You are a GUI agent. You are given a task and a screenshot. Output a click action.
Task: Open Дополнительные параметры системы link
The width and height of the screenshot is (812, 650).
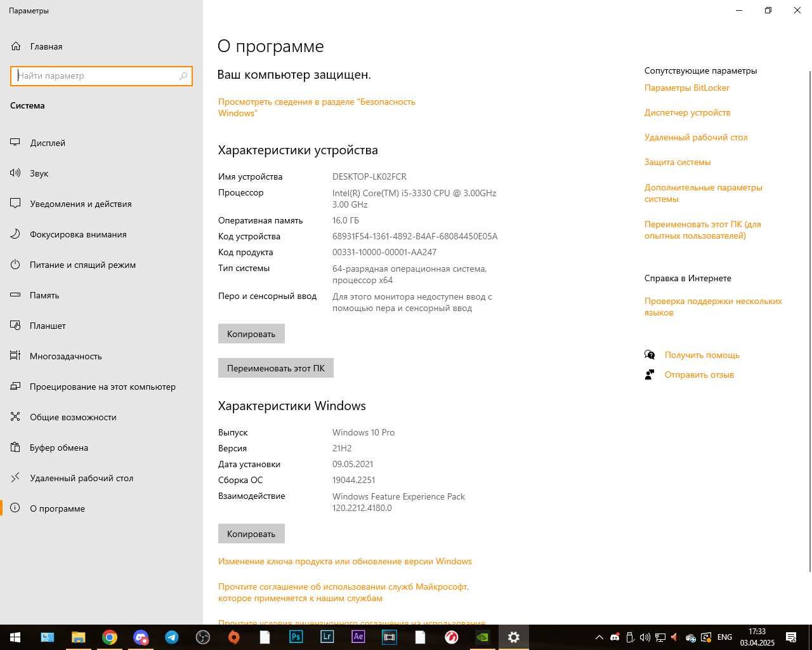(x=704, y=193)
